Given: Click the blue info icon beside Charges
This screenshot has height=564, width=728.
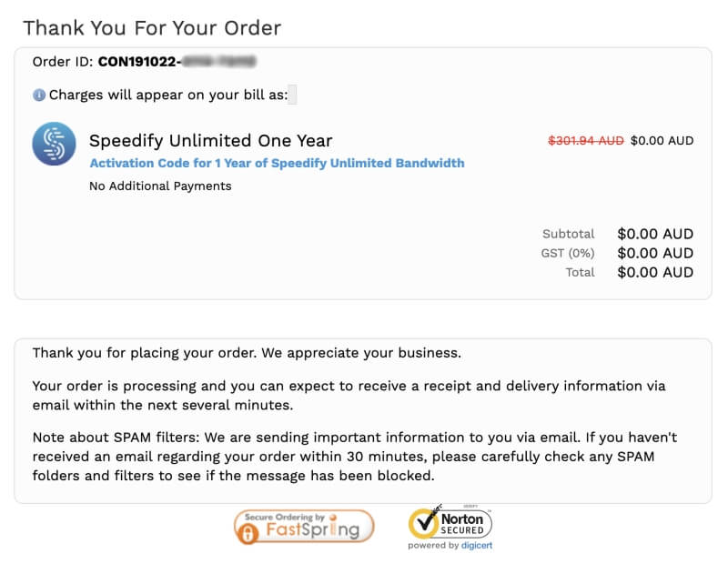Looking at the screenshot, I should point(39,96).
